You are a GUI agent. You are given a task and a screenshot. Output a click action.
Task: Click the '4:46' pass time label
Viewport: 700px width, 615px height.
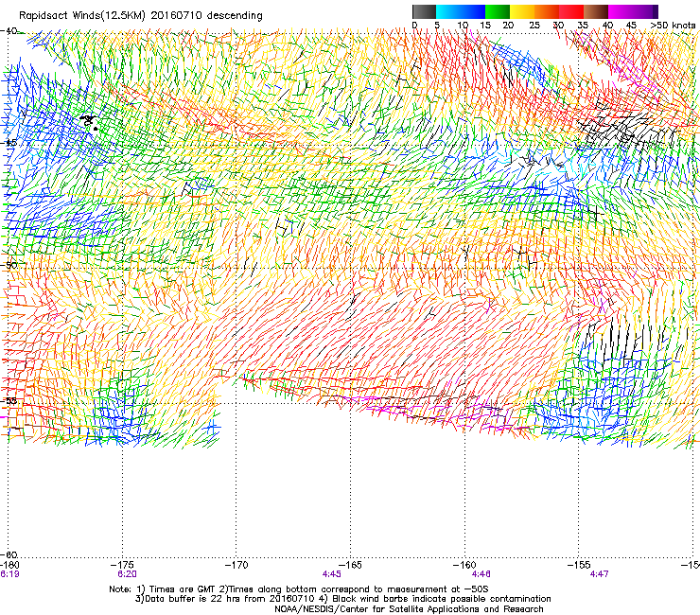click(x=481, y=574)
